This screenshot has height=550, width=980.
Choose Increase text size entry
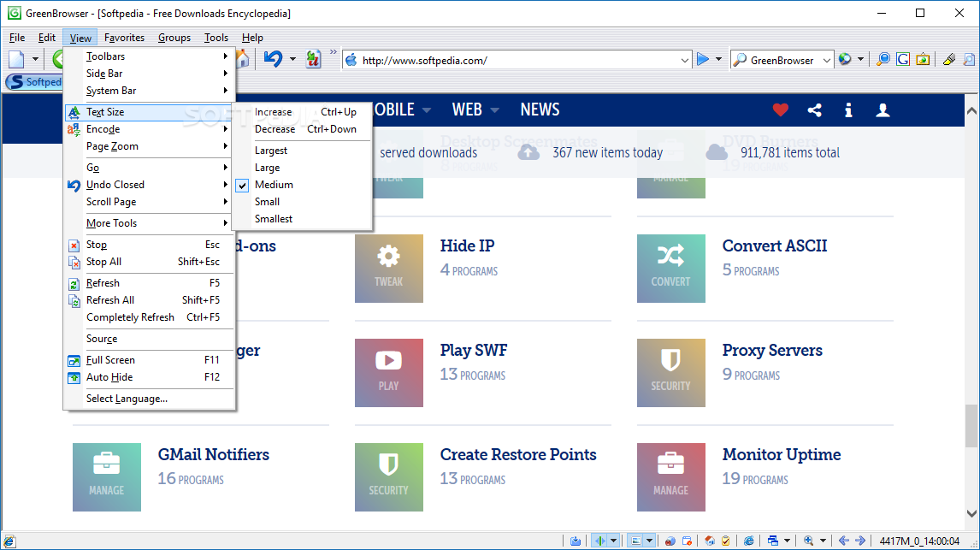pos(302,112)
